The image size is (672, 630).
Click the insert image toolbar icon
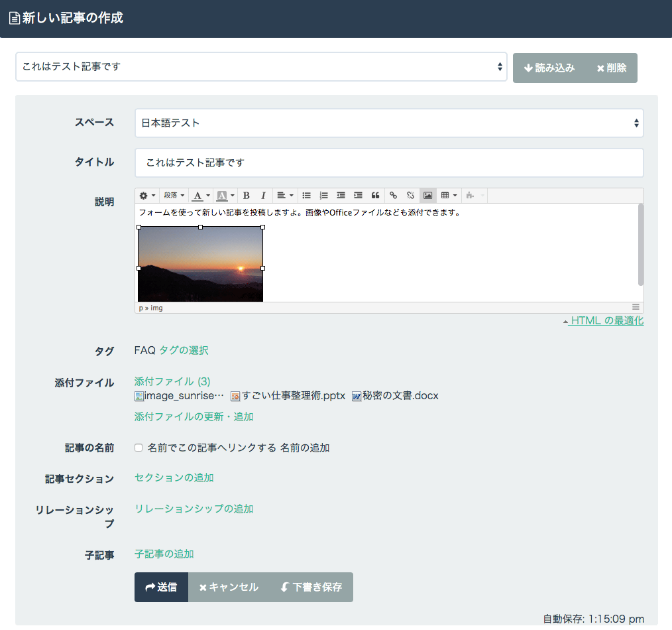[427, 196]
